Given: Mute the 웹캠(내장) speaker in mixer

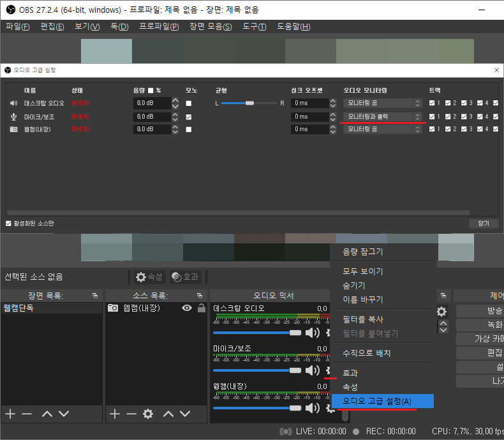Looking at the screenshot, I should point(312,408).
